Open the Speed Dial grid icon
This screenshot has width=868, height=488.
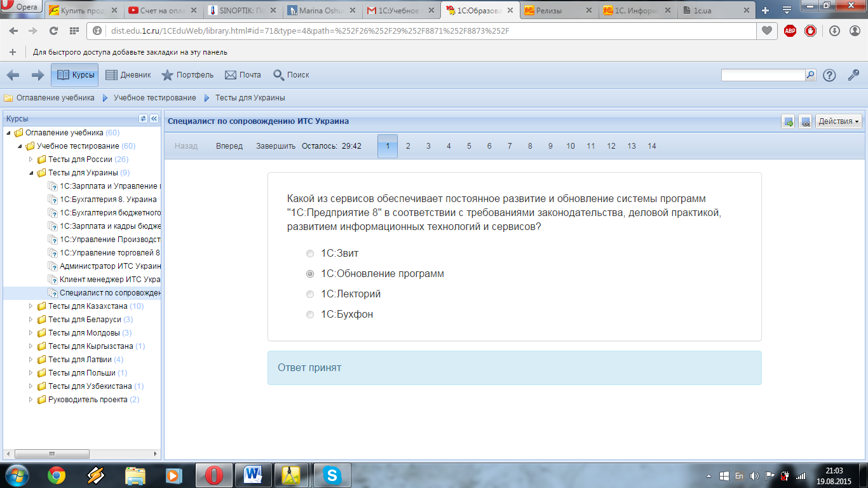74,30
